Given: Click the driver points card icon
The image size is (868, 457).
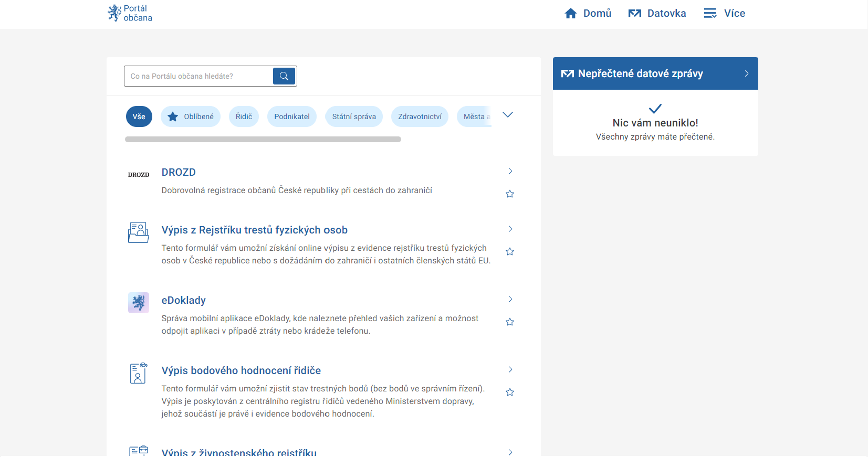Looking at the screenshot, I should pyautogui.click(x=139, y=373).
